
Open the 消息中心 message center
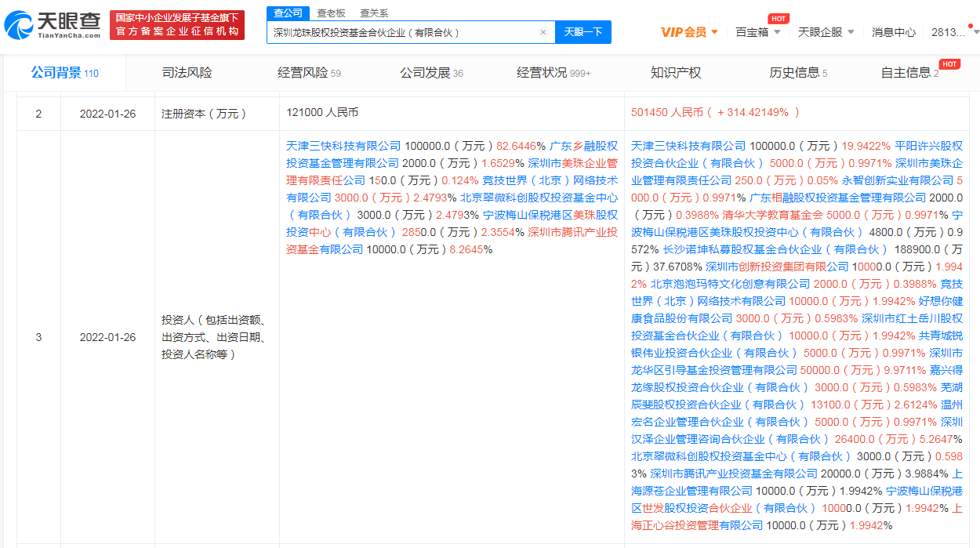pos(893,32)
